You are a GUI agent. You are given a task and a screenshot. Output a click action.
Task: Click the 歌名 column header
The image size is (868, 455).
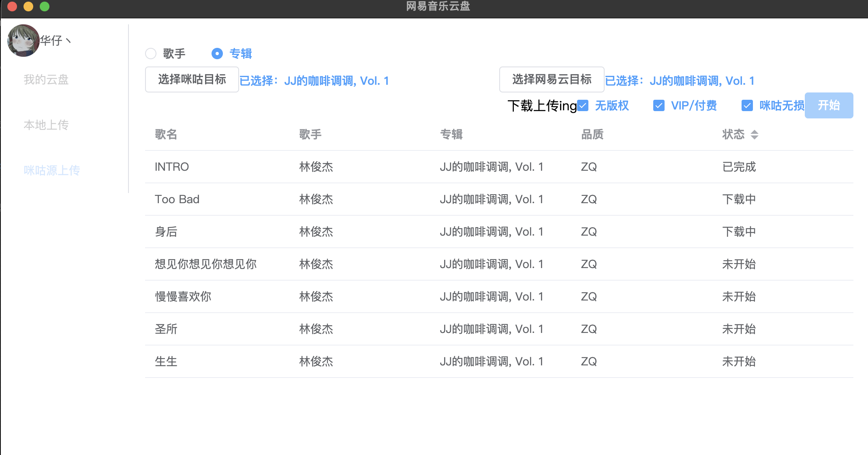(166, 134)
